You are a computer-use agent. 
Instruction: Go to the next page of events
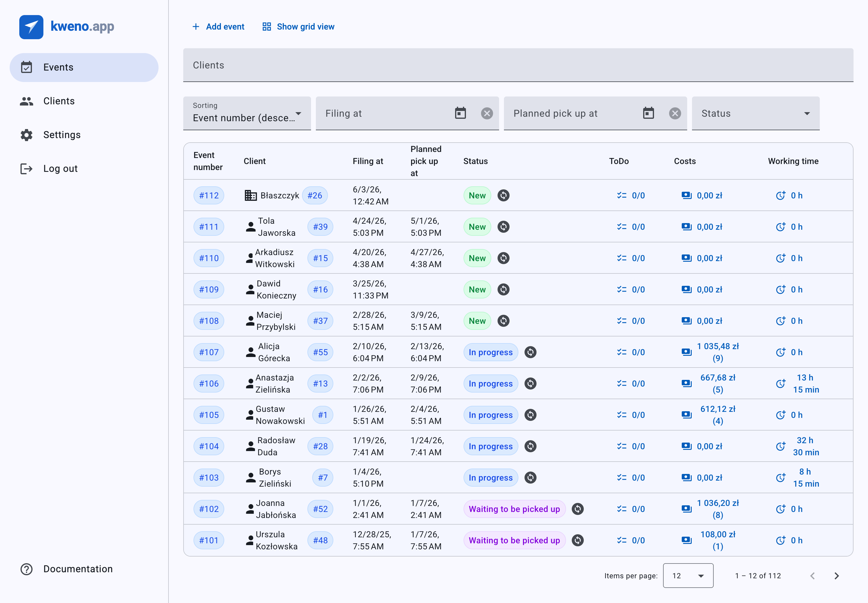tap(836, 576)
